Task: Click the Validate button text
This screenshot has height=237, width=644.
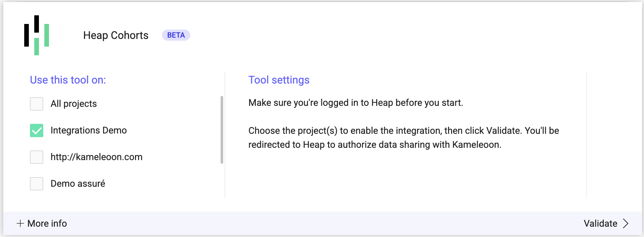Action: tap(600, 223)
